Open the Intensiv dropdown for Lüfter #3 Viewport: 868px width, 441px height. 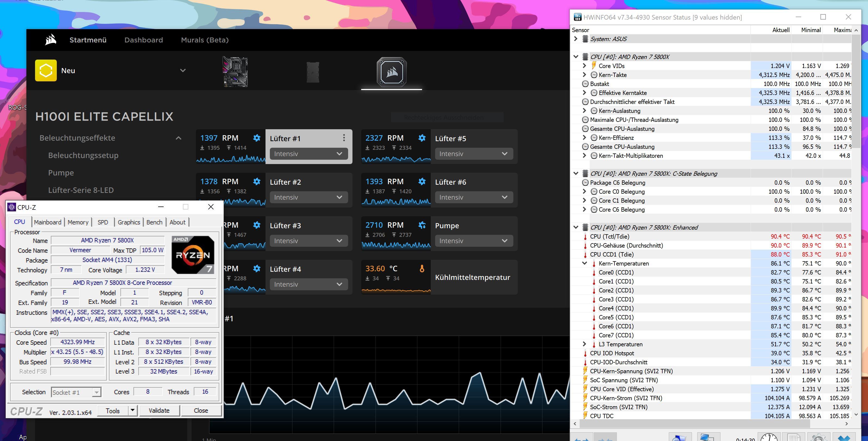tap(308, 241)
